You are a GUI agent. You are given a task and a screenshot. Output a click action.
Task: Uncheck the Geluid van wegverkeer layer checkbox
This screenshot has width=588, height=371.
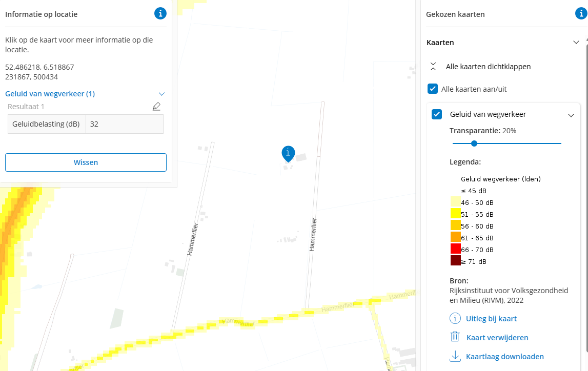point(437,114)
